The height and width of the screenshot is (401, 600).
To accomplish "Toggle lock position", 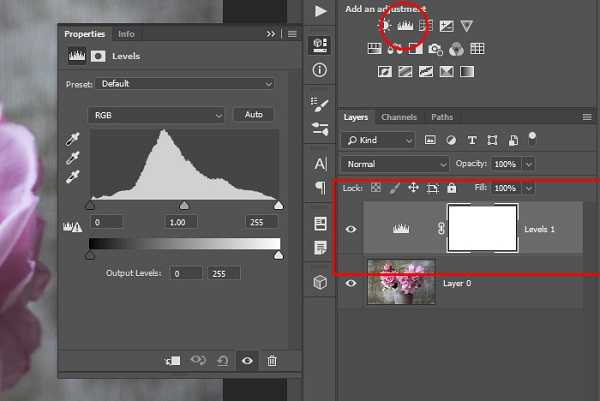I will click(x=413, y=187).
